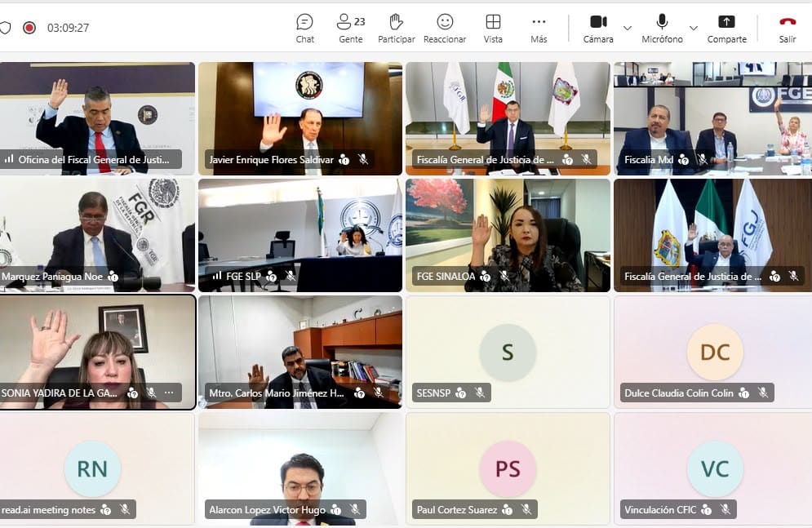812x528 pixels.
Task: Expand the camera options arrow
Action: point(627,28)
